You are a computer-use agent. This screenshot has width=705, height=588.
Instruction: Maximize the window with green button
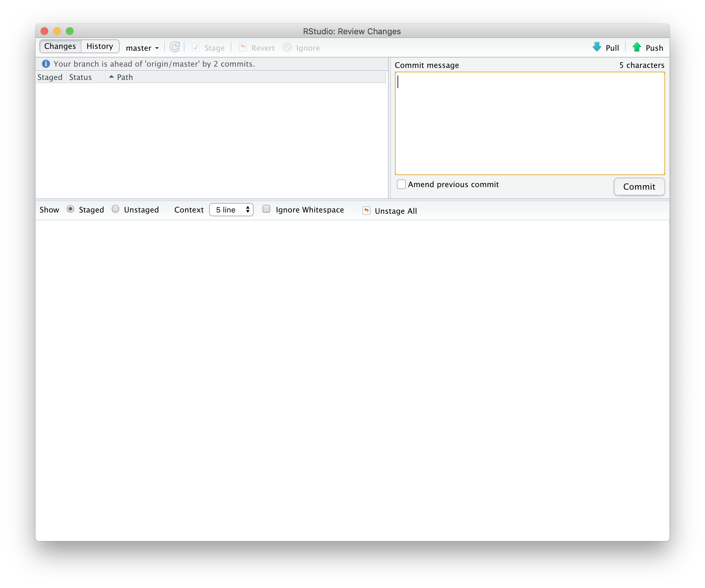coord(70,31)
